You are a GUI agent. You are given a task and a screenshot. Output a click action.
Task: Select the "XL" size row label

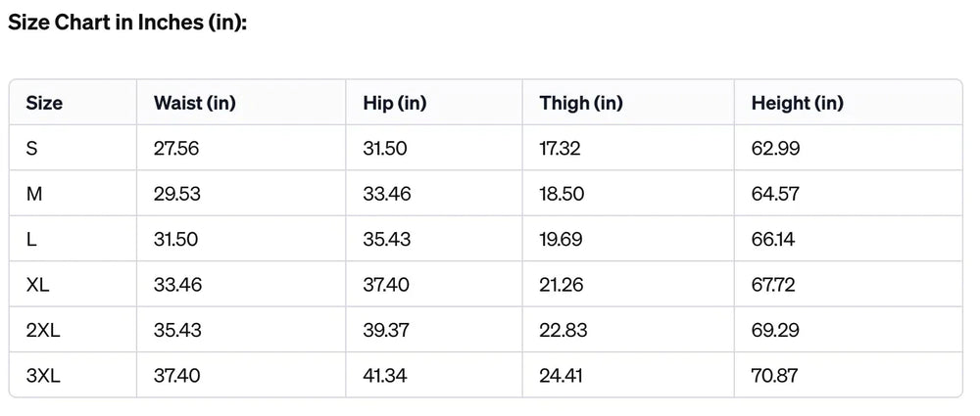37,285
